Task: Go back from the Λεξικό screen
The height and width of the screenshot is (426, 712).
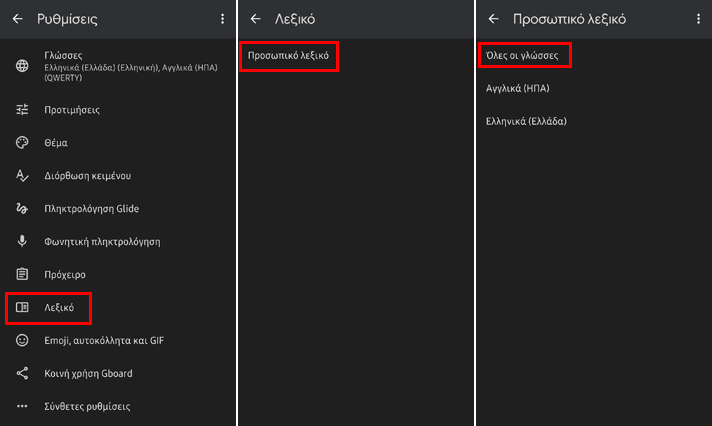Action: click(256, 19)
